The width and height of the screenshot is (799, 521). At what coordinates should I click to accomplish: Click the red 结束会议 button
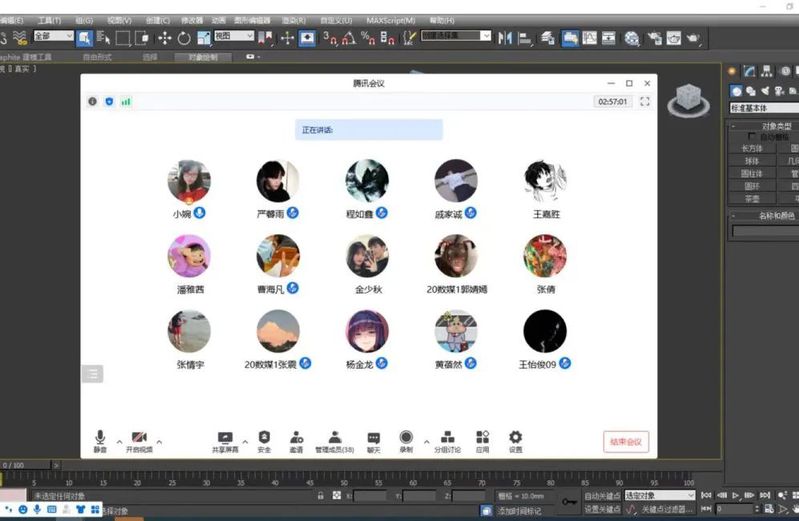pyautogui.click(x=627, y=441)
